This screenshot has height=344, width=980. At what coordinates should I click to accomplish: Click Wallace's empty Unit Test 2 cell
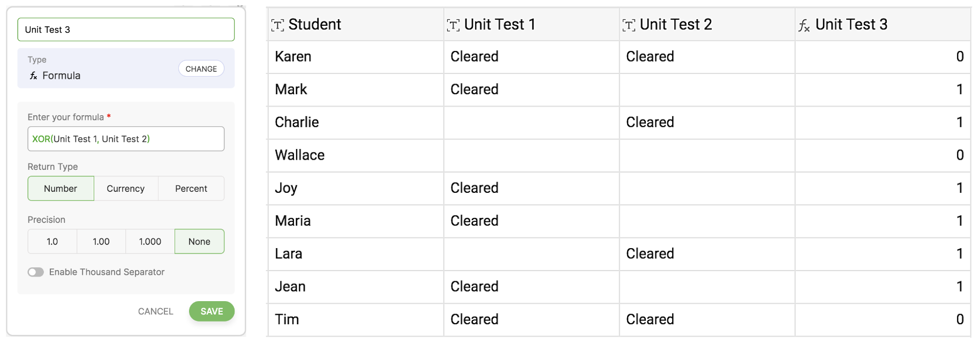tap(707, 155)
